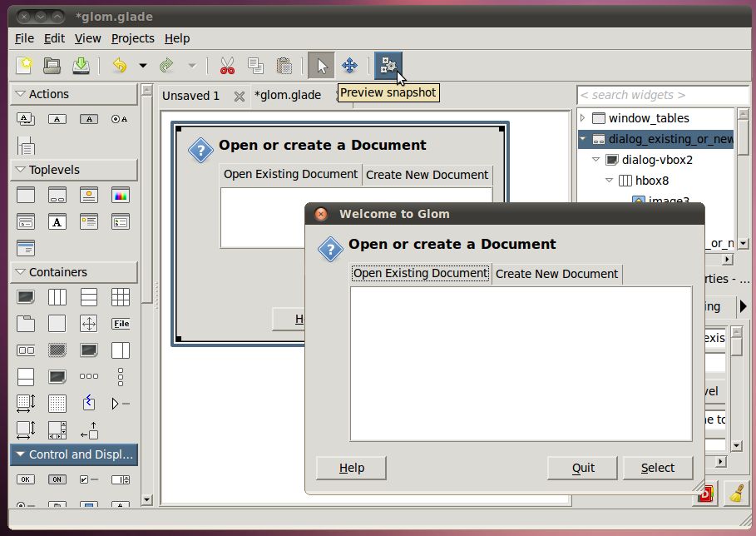This screenshot has width=756, height=536.
Task: Cut selection with the scissors icon
Action: (x=227, y=65)
